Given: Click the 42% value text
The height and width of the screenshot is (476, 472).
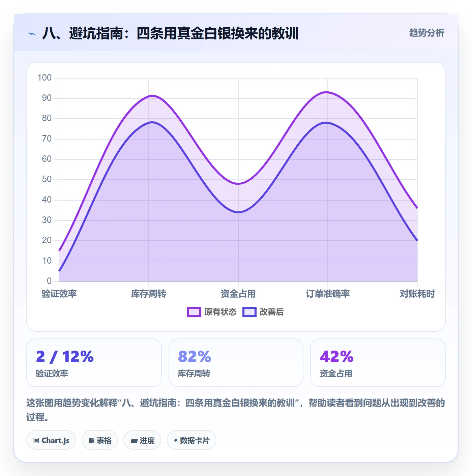Looking at the screenshot, I should click(336, 356).
